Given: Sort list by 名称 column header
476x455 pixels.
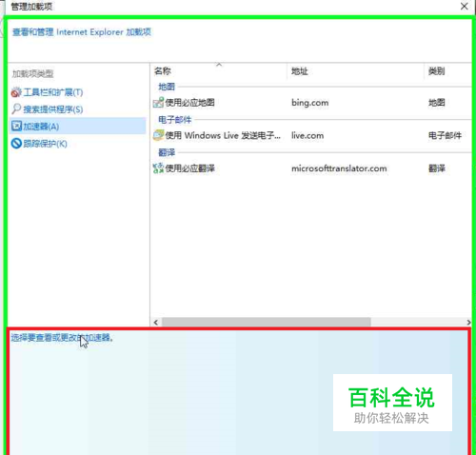Looking at the screenshot, I should click(163, 71).
